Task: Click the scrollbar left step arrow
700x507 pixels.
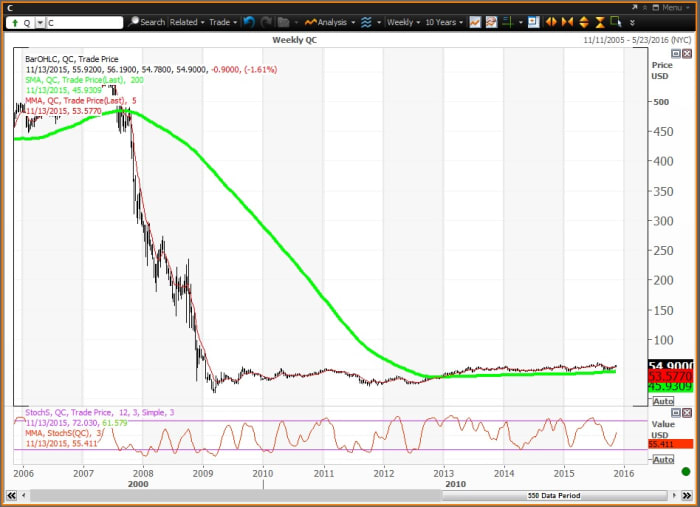Action: (x=23, y=495)
